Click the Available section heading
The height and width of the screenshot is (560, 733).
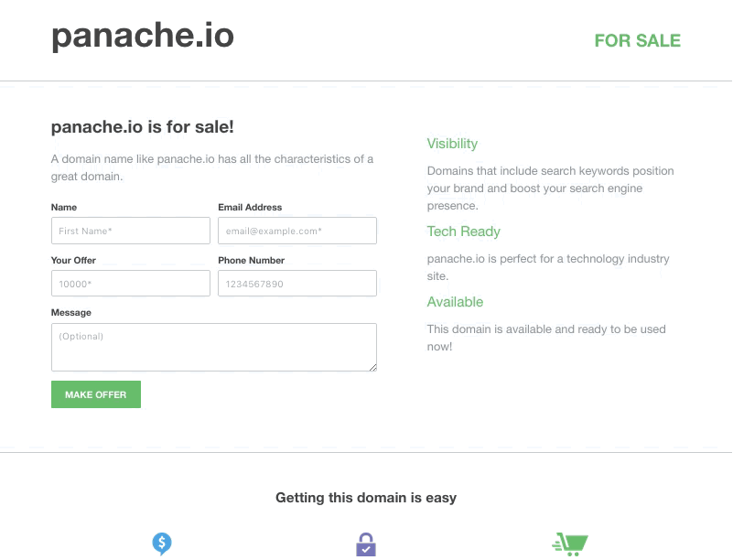pos(455,302)
